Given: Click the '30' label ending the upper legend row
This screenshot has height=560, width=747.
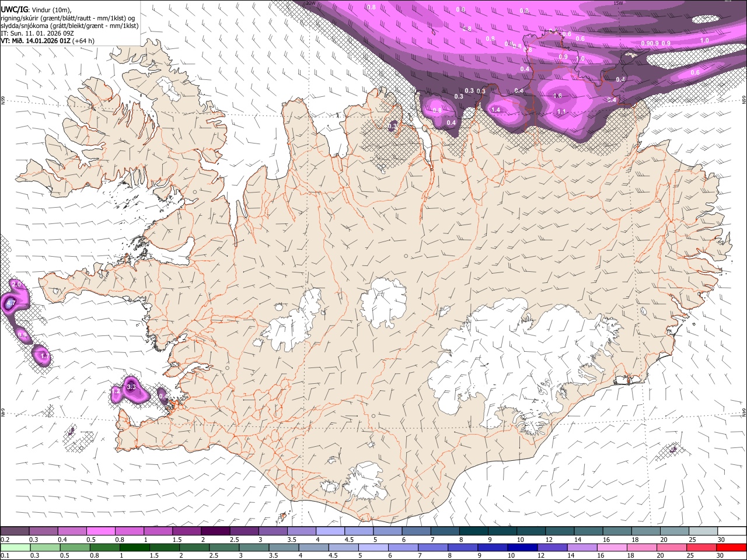Looking at the screenshot, I should pyautogui.click(x=721, y=540).
